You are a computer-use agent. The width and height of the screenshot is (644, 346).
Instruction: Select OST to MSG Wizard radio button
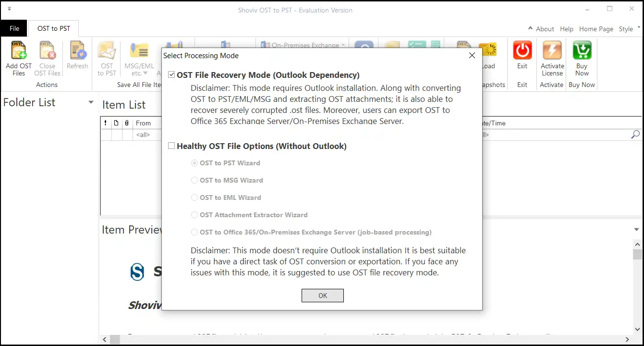point(194,180)
